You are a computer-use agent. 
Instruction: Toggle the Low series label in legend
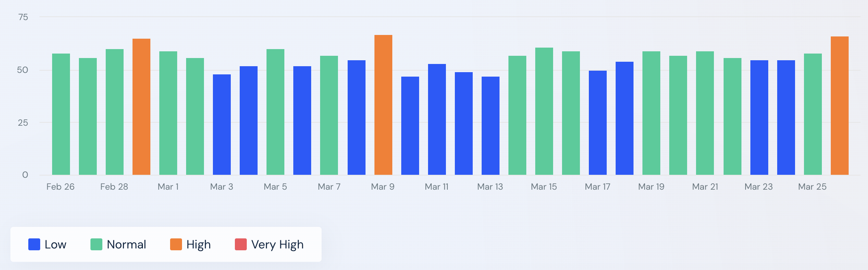pyautogui.click(x=55, y=244)
